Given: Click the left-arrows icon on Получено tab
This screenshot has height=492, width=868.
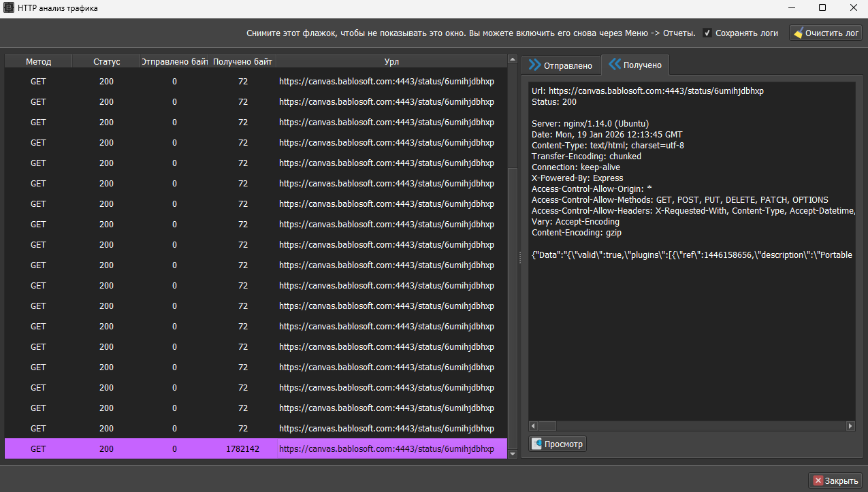Looking at the screenshot, I should (614, 65).
